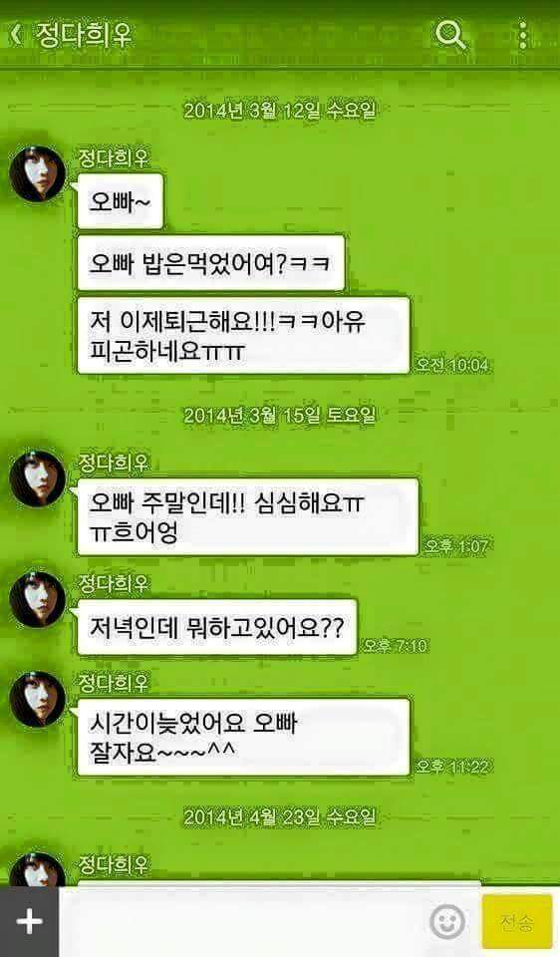The height and width of the screenshot is (957, 560).
Task: Open profile picture beside 저녁인데 message
Action: pyautogui.click(x=38, y=599)
